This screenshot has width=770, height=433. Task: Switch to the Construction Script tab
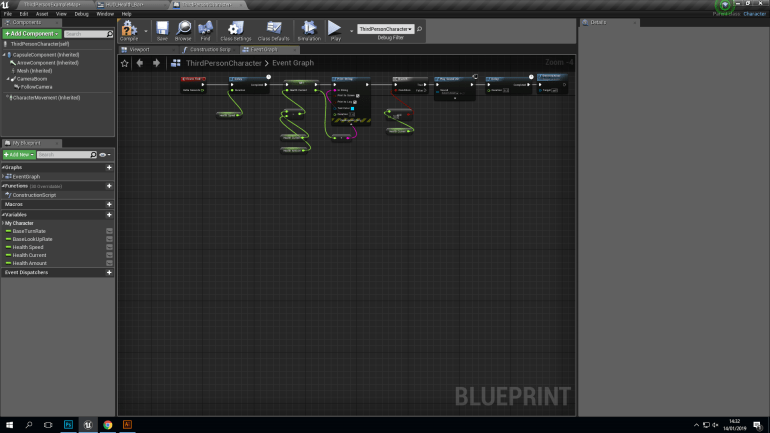pos(210,50)
